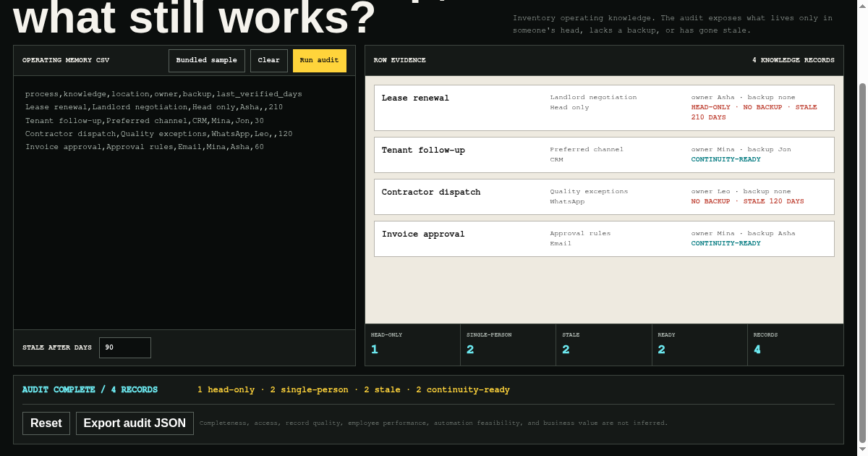Click the 'ROW EVIDENCE' panel title
This screenshot has height=456, width=868.
(400, 61)
